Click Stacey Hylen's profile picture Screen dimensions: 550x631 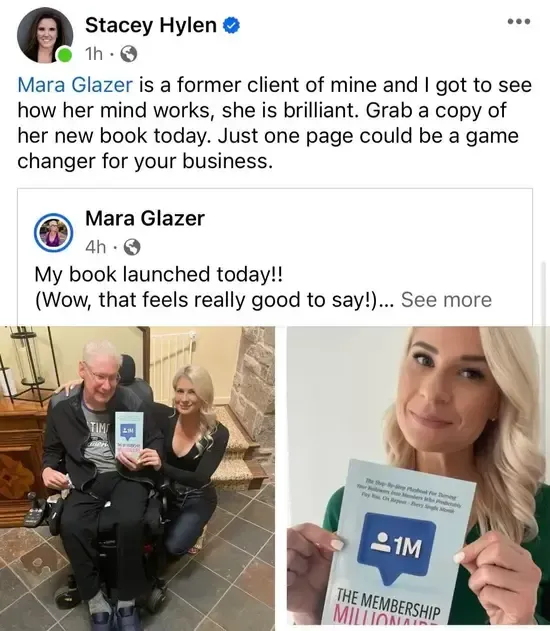(x=45, y=34)
